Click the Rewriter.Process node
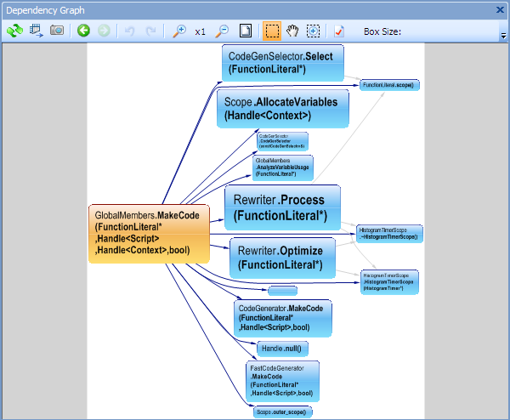 coord(282,207)
